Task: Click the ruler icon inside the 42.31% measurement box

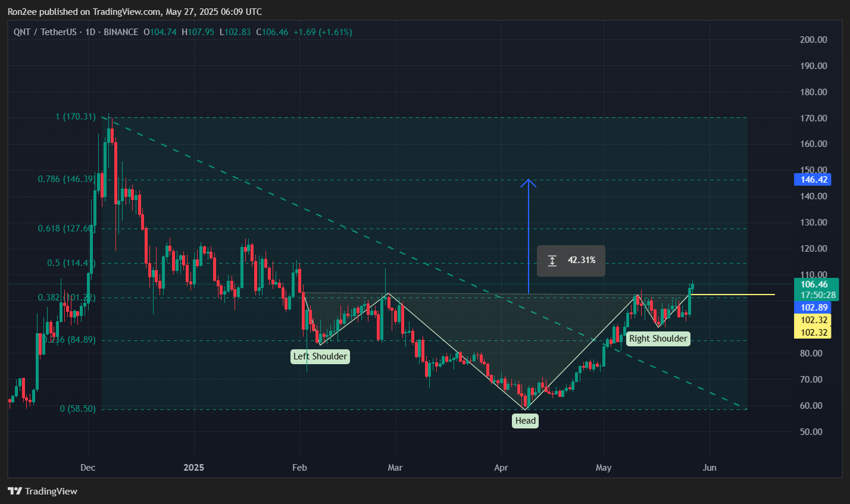Action: (x=552, y=260)
